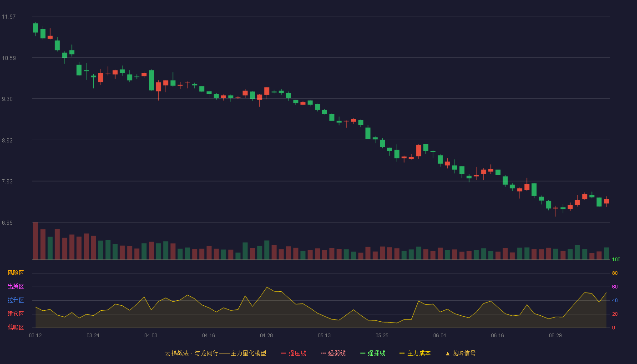Click the blue 40 indicator scale value
The height and width of the screenshot is (364, 637).
615,300
